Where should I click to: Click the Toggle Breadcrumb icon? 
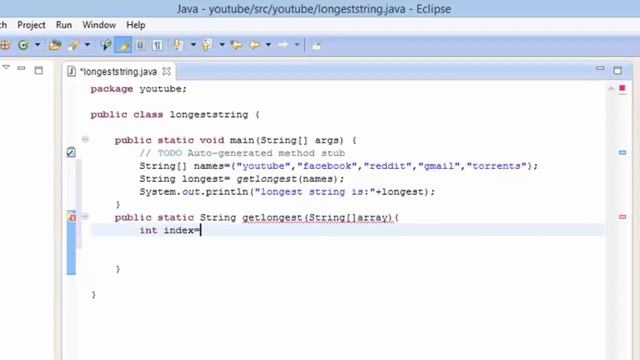(106, 45)
